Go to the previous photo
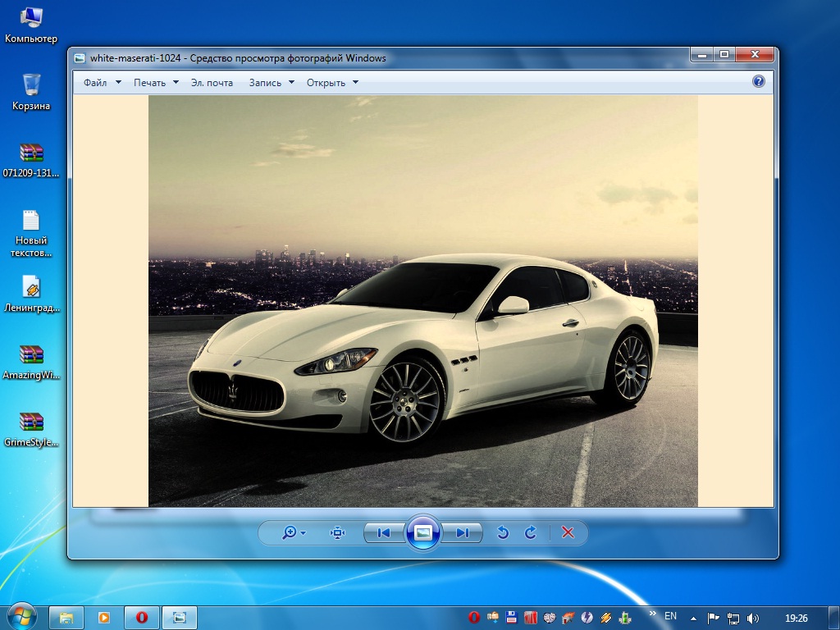Image resolution: width=840 pixels, height=630 pixels. pyautogui.click(x=383, y=533)
